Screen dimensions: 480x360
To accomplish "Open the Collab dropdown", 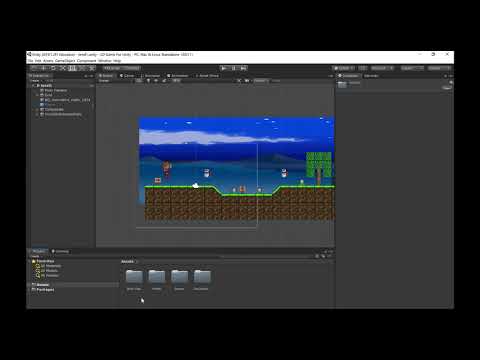I will 344,68.
